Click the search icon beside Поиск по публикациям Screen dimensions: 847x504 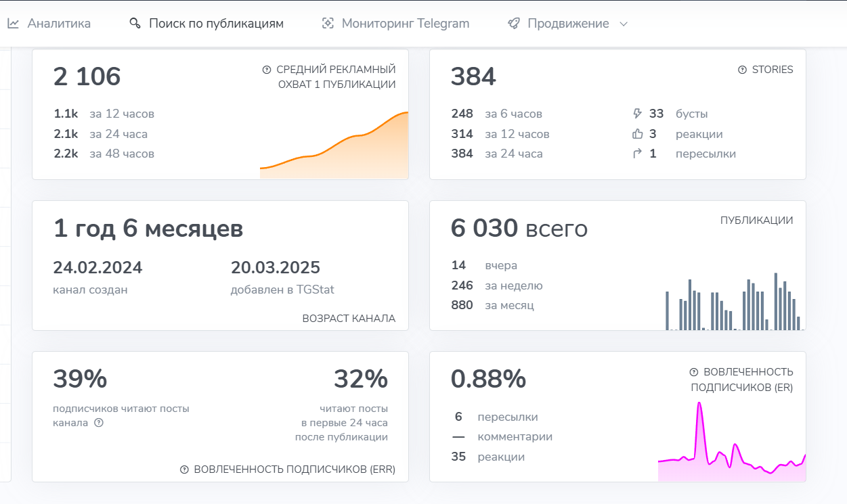point(135,24)
